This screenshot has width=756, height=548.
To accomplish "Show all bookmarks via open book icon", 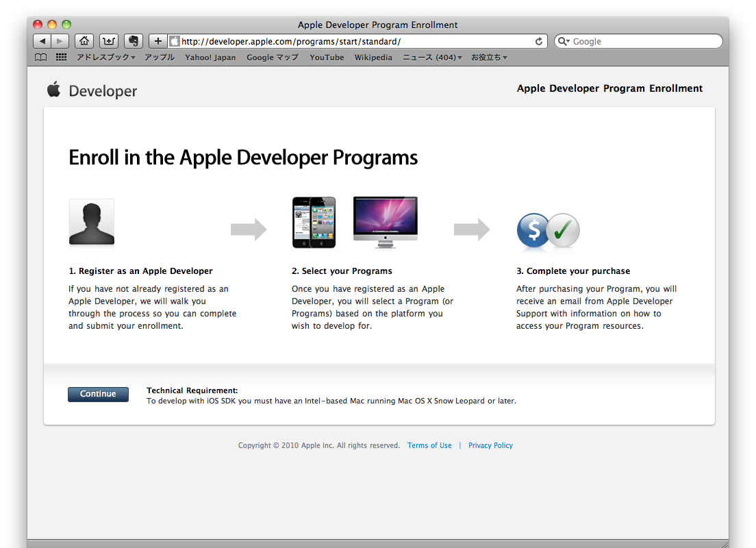I will (x=41, y=58).
